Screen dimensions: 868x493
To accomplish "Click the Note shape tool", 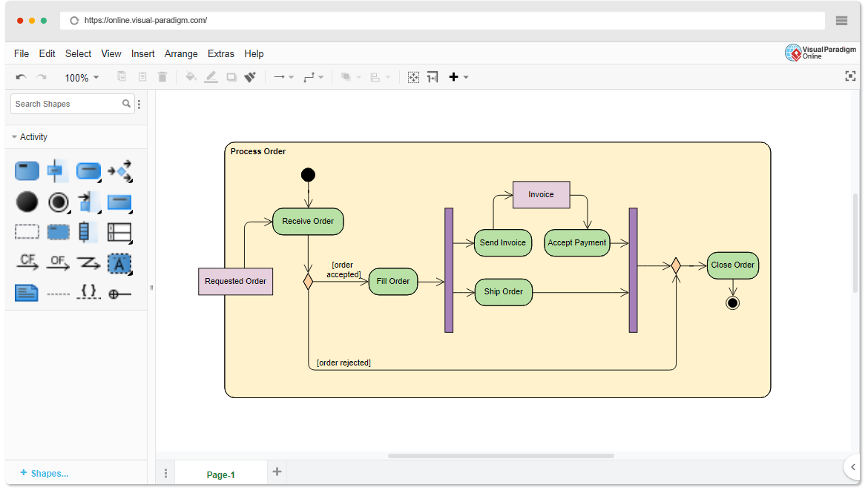I will [27, 292].
